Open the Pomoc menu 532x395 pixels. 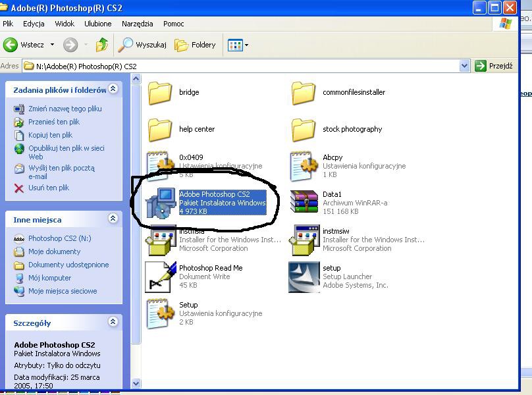pos(173,24)
